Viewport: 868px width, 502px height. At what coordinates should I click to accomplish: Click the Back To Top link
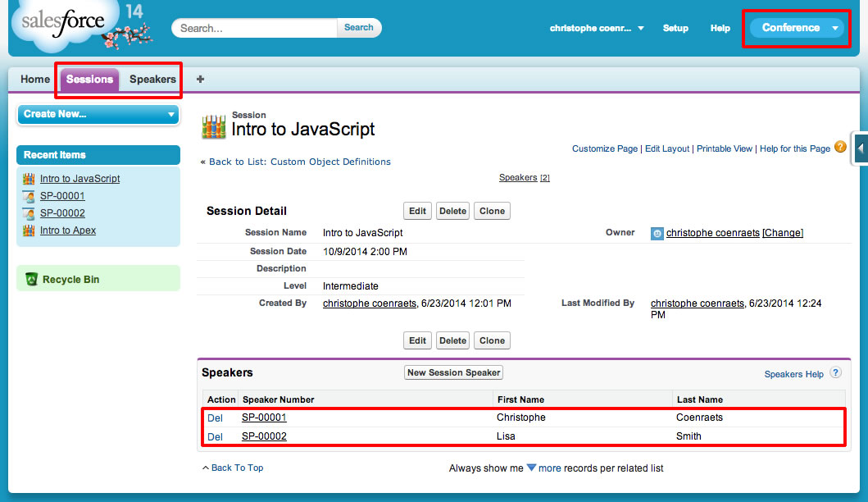(x=237, y=468)
